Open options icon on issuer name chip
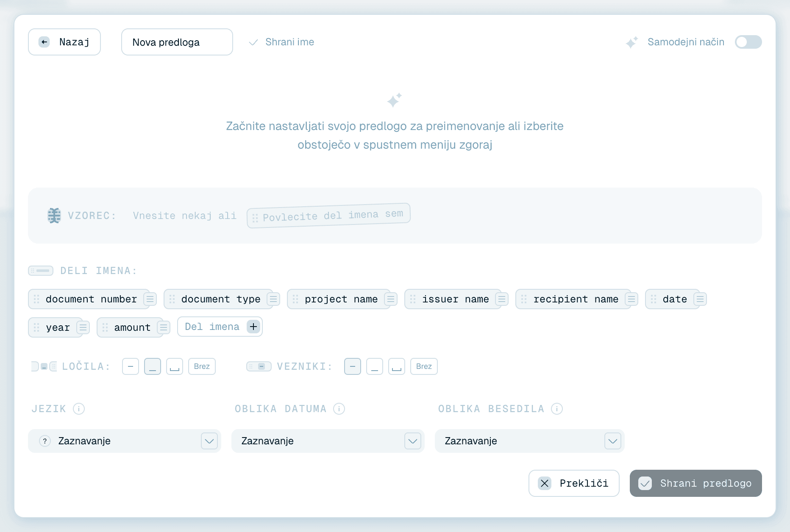Image resolution: width=790 pixels, height=532 pixels. tap(502, 299)
